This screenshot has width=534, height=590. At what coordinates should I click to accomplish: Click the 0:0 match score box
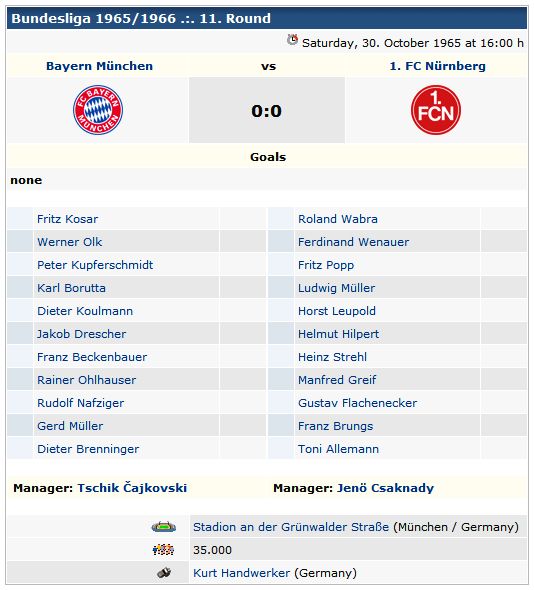tap(267, 110)
